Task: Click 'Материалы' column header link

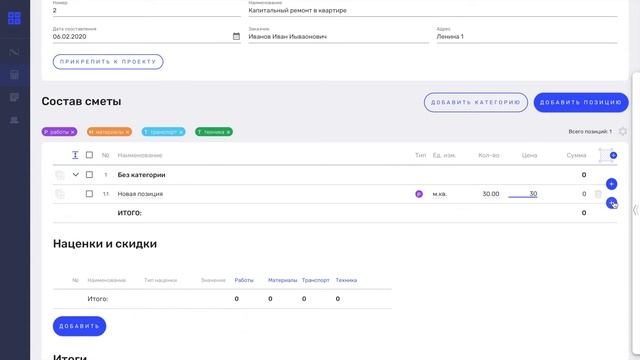Action: (x=282, y=280)
